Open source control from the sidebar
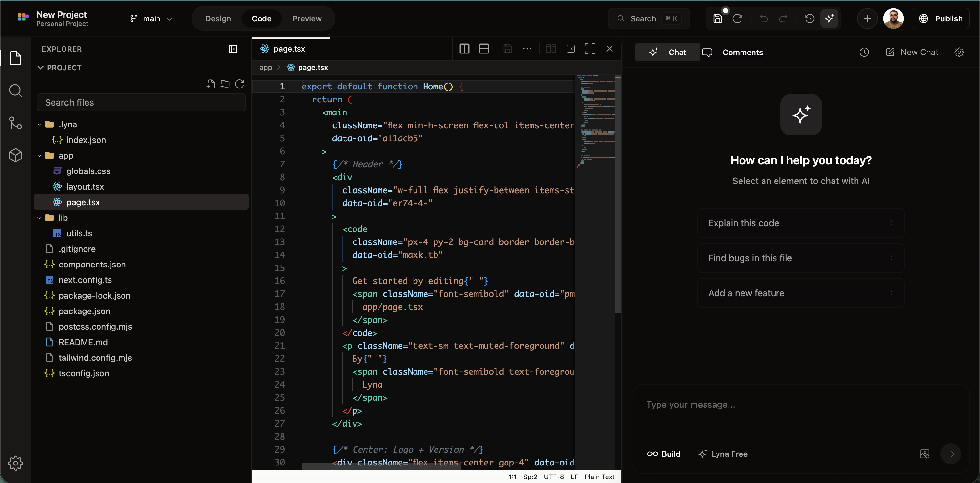This screenshot has height=483, width=980. click(16, 123)
